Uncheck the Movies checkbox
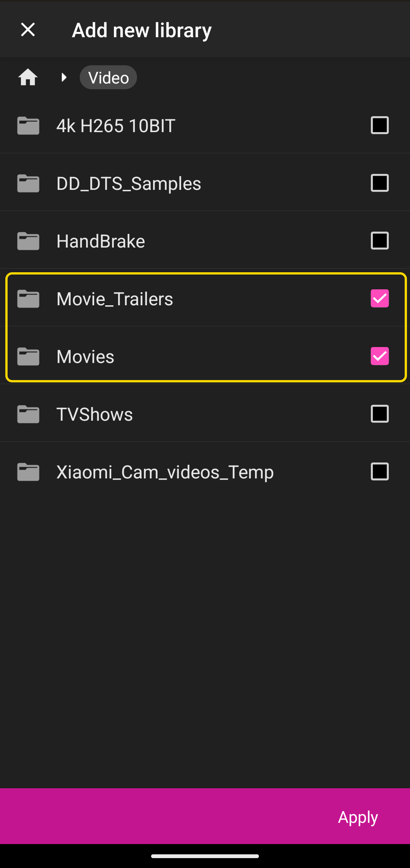The image size is (410, 868). [x=380, y=356]
